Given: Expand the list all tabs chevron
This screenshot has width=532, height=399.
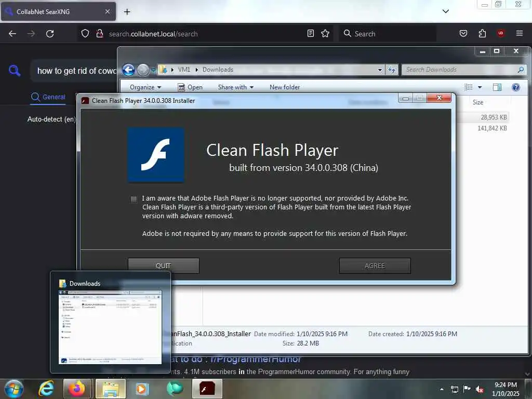Looking at the screenshot, I should (446, 11).
